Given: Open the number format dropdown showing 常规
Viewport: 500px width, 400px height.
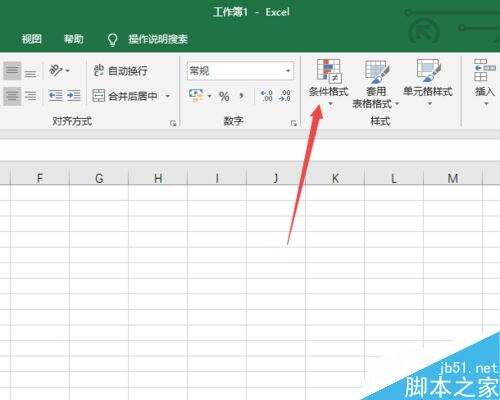Looking at the screenshot, I should tap(240, 71).
